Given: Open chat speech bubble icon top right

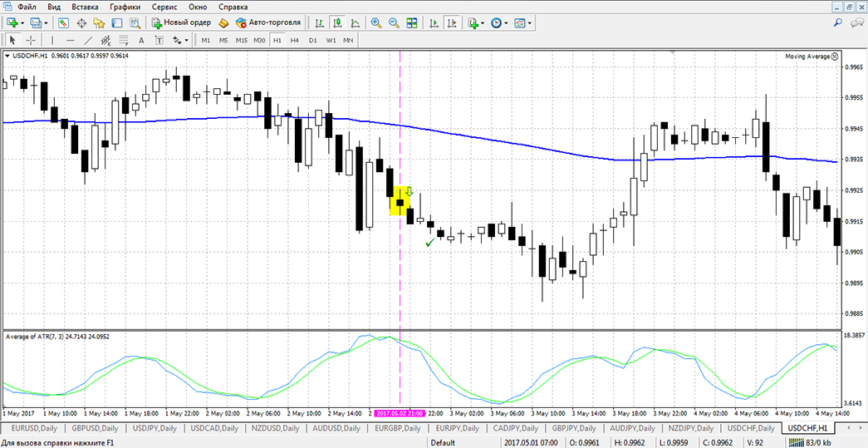Looking at the screenshot, I should click(x=856, y=22).
